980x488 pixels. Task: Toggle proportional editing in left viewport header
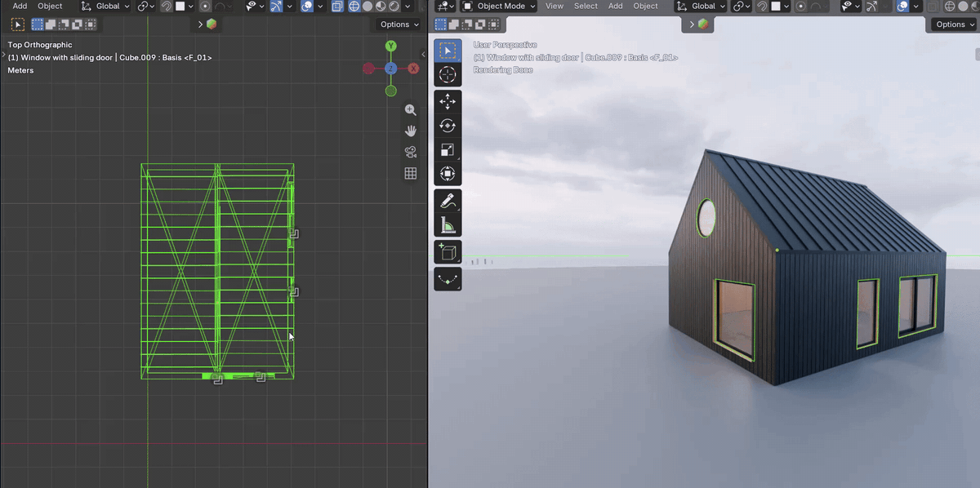click(x=205, y=6)
